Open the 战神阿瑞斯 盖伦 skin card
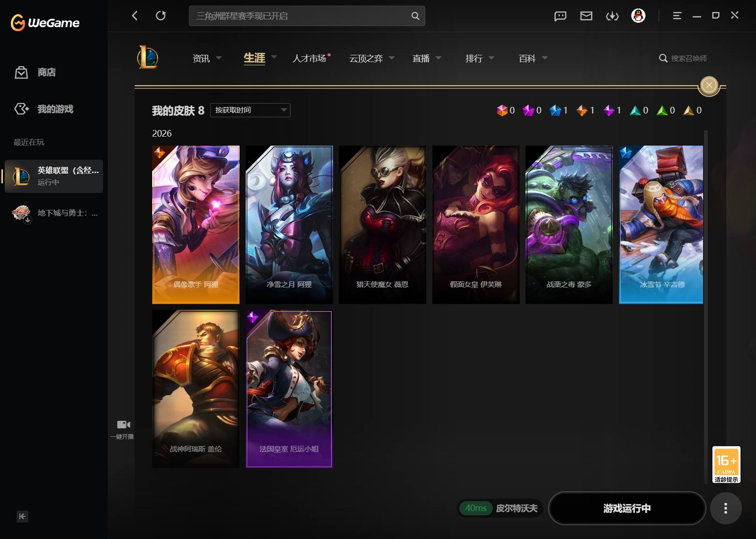The image size is (756, 539). (x=196, y=389)
